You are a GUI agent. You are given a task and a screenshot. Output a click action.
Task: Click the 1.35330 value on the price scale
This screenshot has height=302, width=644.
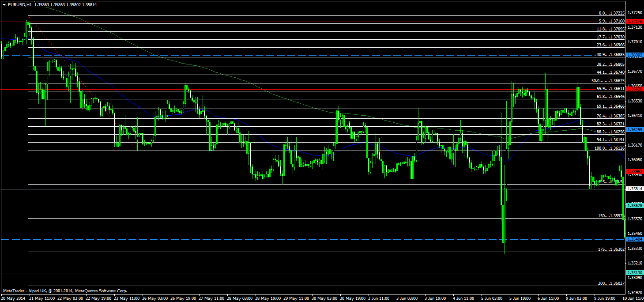[x=635, y=248]
